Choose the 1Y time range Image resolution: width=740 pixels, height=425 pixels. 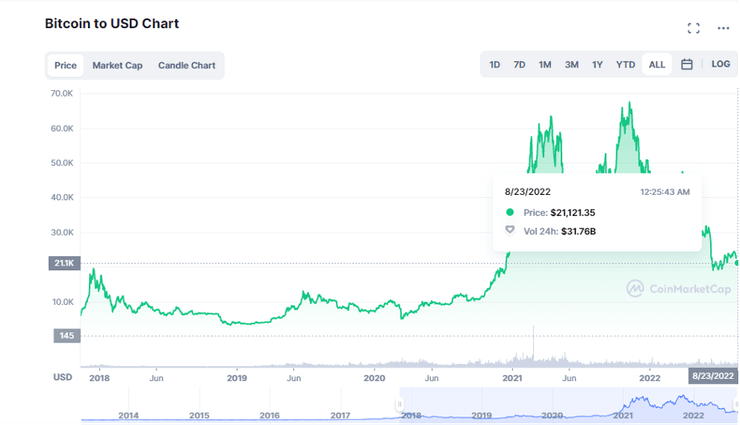[598, 65]
